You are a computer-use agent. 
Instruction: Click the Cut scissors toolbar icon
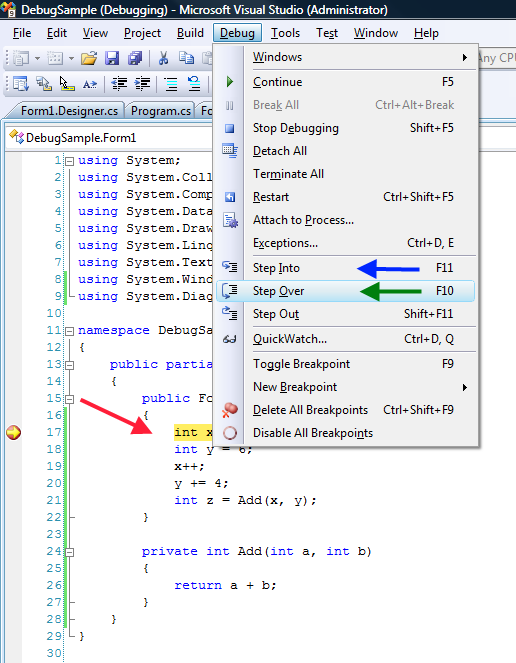[163, 58]
